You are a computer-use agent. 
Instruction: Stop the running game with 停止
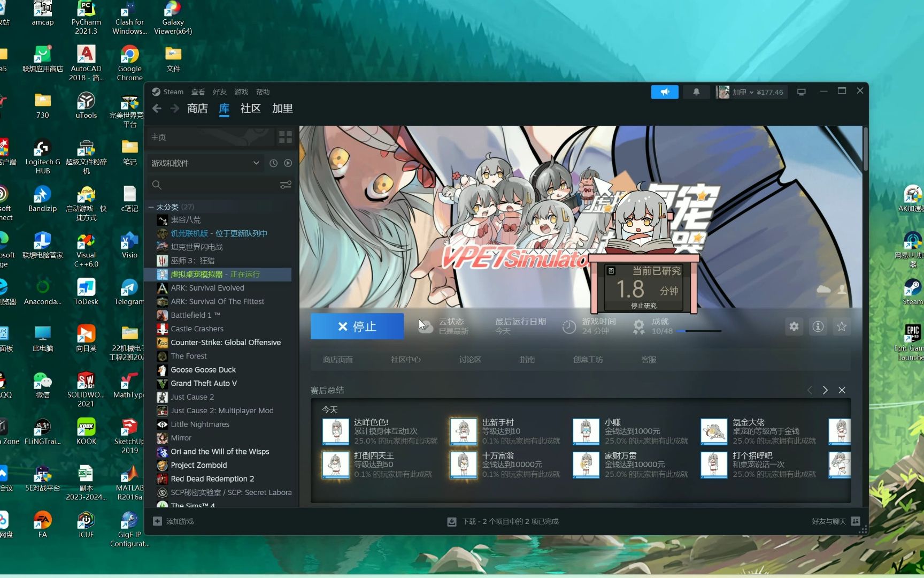point(357,326)
